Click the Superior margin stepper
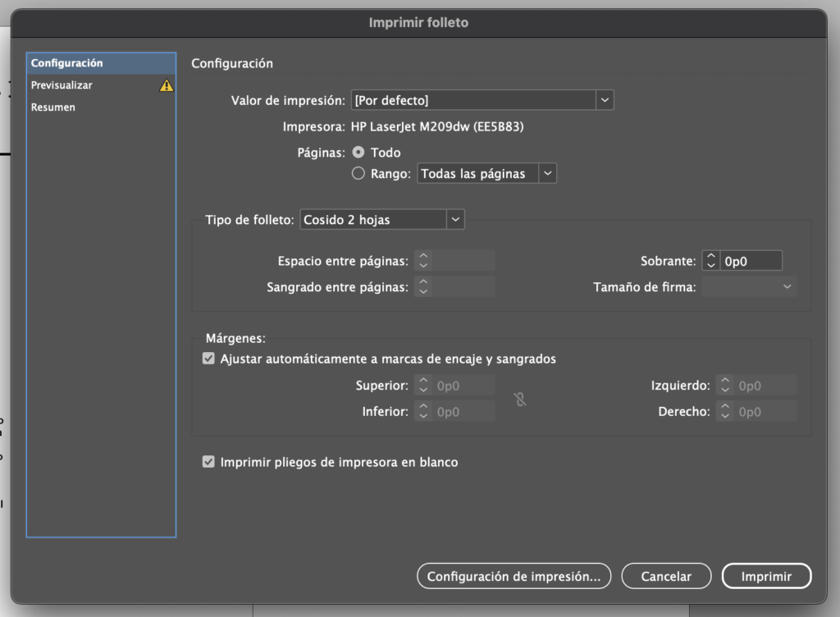This screenshot has height=617, width=840. tap(423, 386)
